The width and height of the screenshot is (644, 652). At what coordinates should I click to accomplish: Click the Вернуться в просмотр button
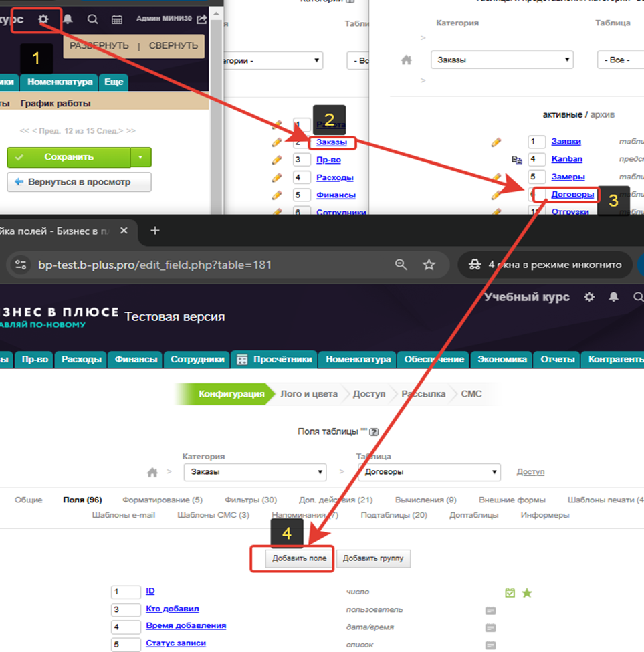[79, 182]
